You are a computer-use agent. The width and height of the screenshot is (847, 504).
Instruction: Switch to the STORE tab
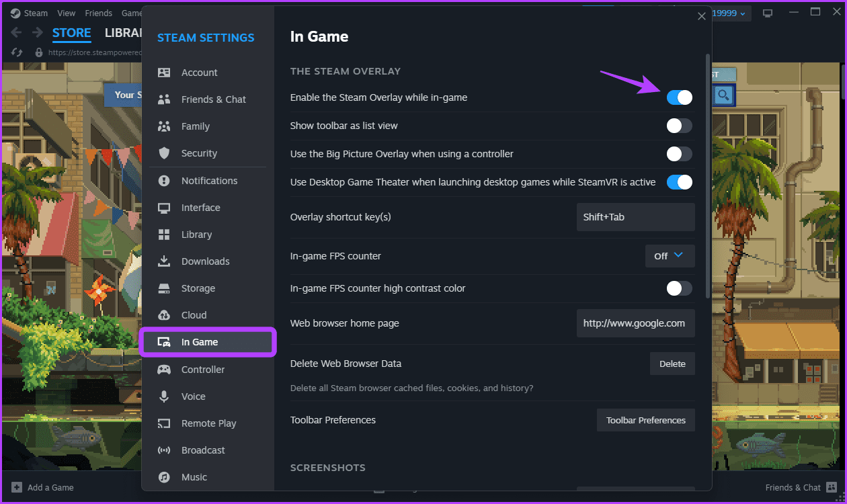tap(72, 33)
